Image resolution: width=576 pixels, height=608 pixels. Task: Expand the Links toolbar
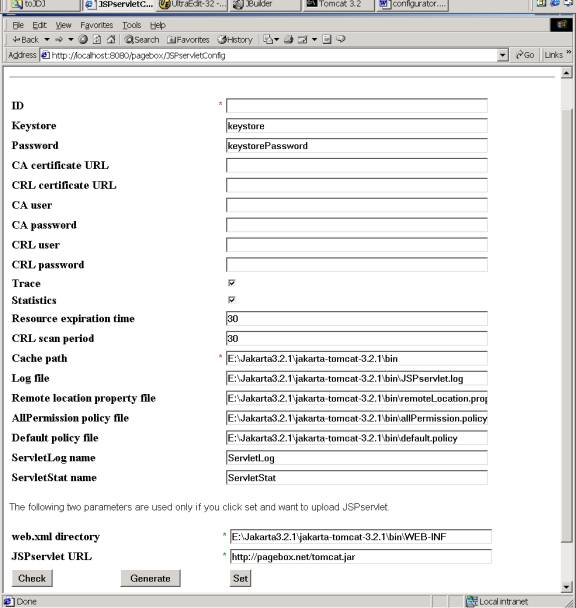558,55
